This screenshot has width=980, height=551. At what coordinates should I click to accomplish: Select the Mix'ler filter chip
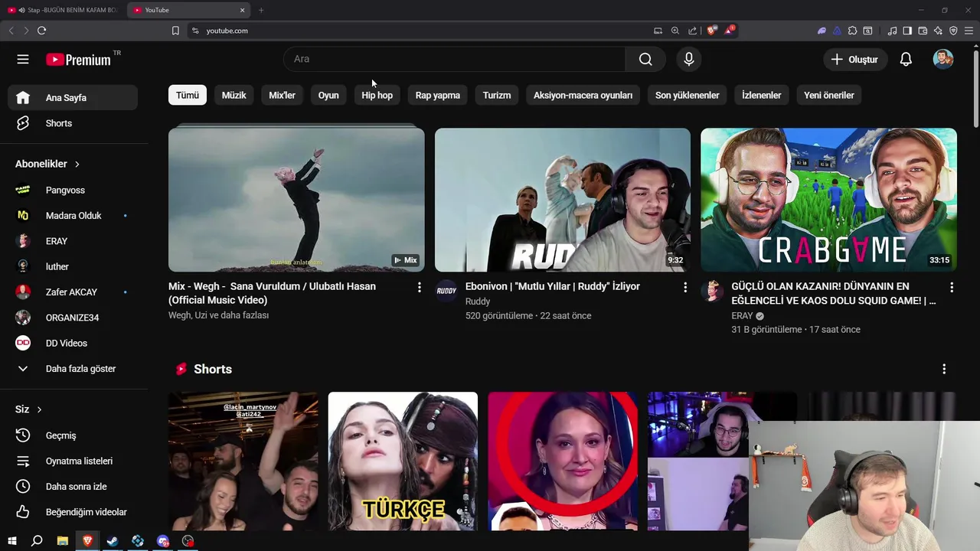point(282,95)
